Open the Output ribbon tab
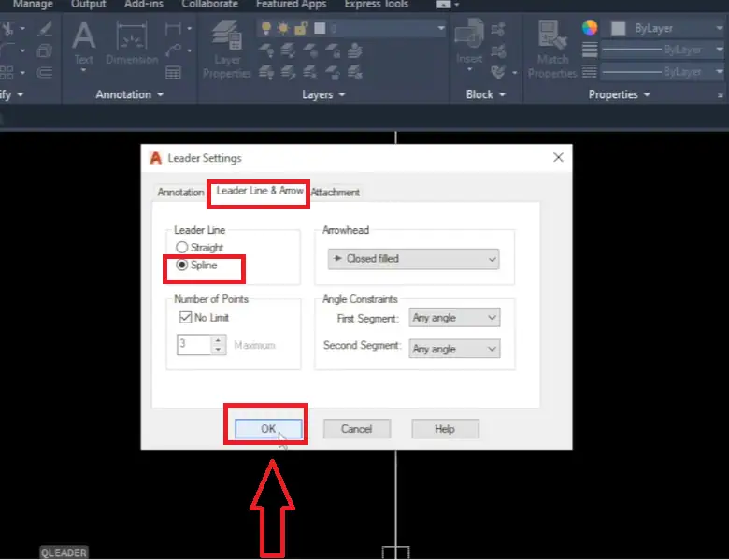 point(89,5)
